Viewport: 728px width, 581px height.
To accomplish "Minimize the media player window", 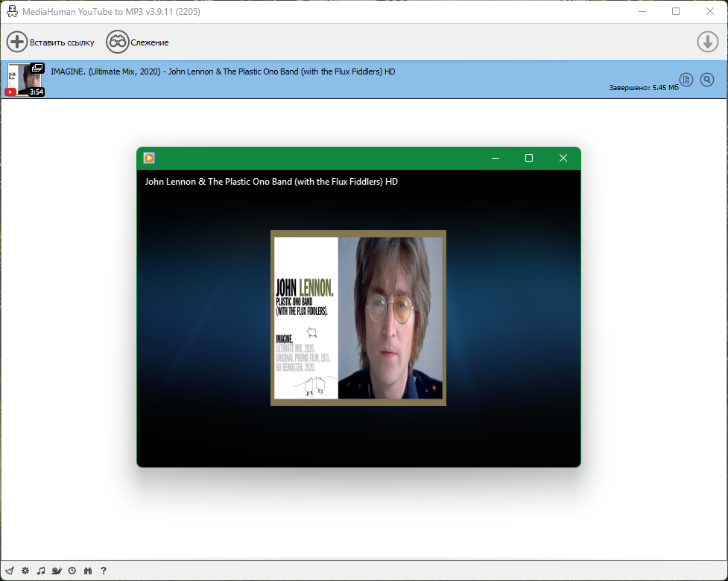I will pos(496,158).
